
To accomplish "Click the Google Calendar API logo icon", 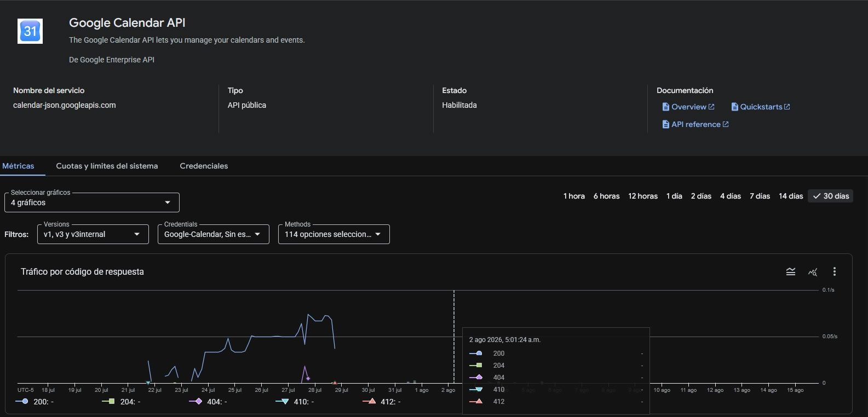I will point(30,31).
